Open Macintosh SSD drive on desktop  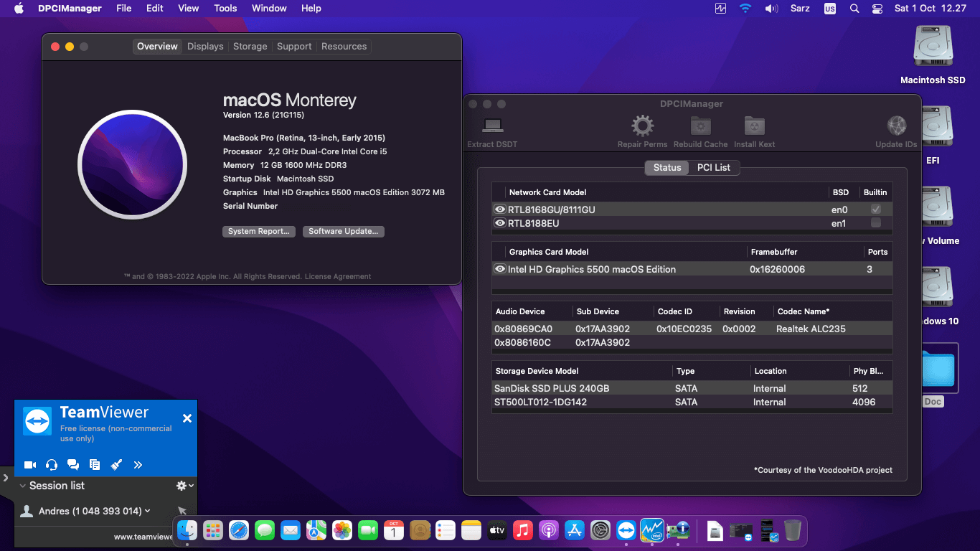[933, 55]
